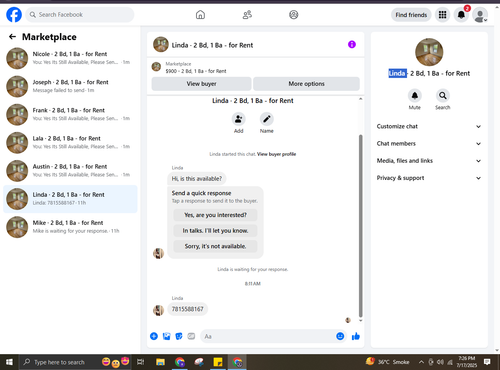Open the Friends icon in top navigation
The height and width of the screenshot is (370, 500).
(x=247, y=15)
